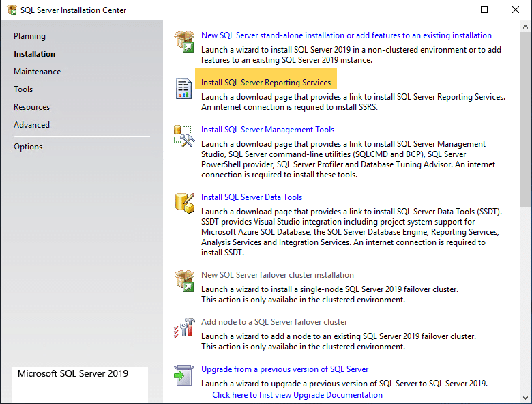
Task: Click the vertical scrollbar down arrow
Action: (525, 397)
